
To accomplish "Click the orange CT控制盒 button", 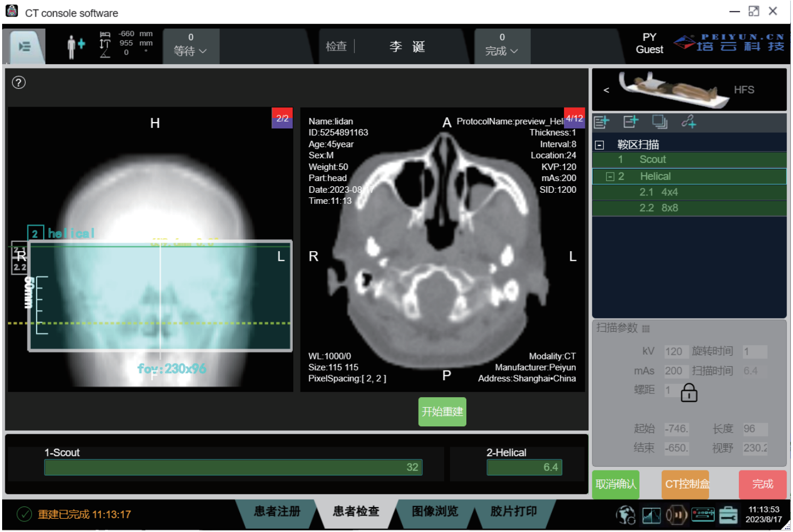I will tap(687, 484).
